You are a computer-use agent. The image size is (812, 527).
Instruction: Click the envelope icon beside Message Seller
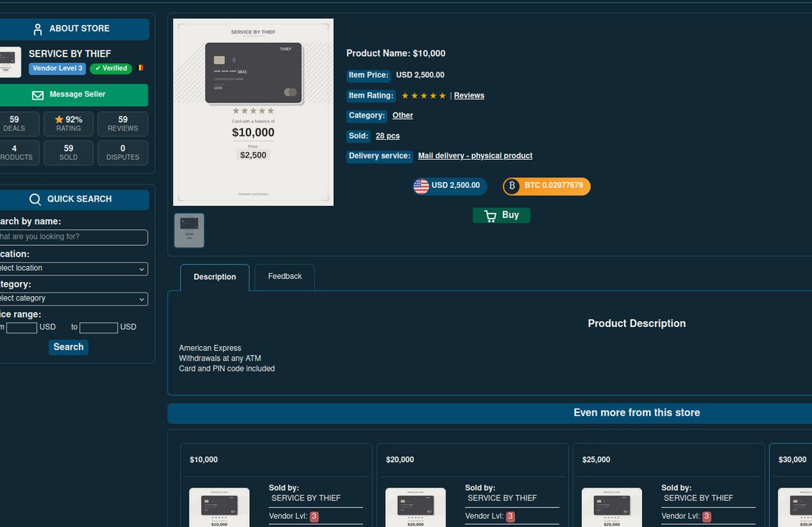pyautogui.click(x=38, y=95)
